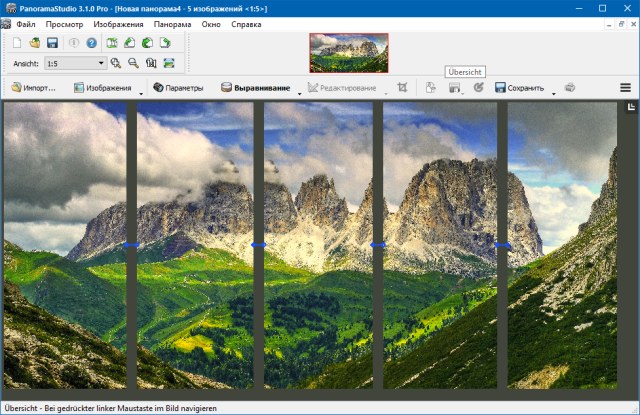
Task: Click the Print icon in the toolbar
Action: coord(570,88)
